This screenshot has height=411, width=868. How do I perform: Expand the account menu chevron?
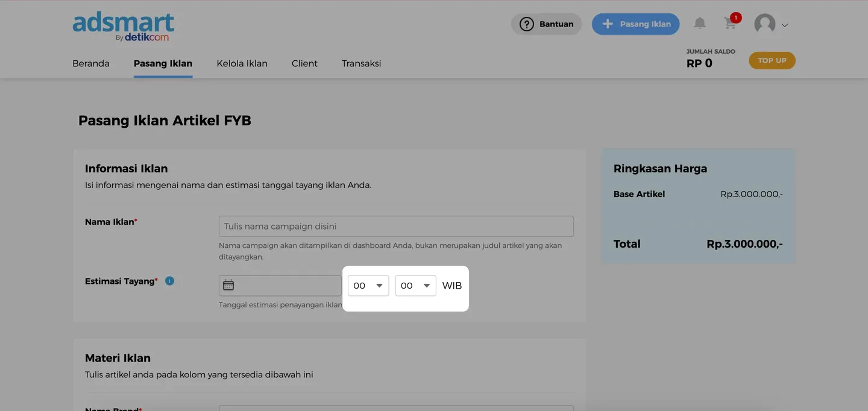click(x=785, y=25)
